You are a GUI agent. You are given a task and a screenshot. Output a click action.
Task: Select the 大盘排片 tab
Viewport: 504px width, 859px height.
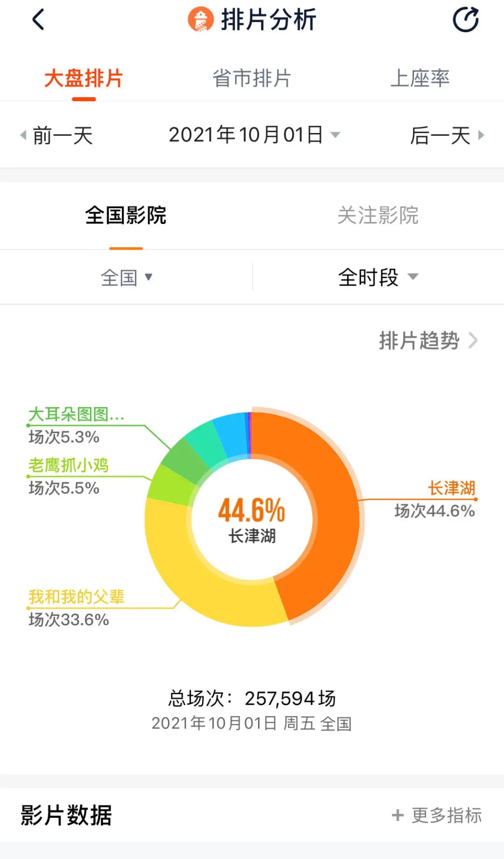point(84,78)
